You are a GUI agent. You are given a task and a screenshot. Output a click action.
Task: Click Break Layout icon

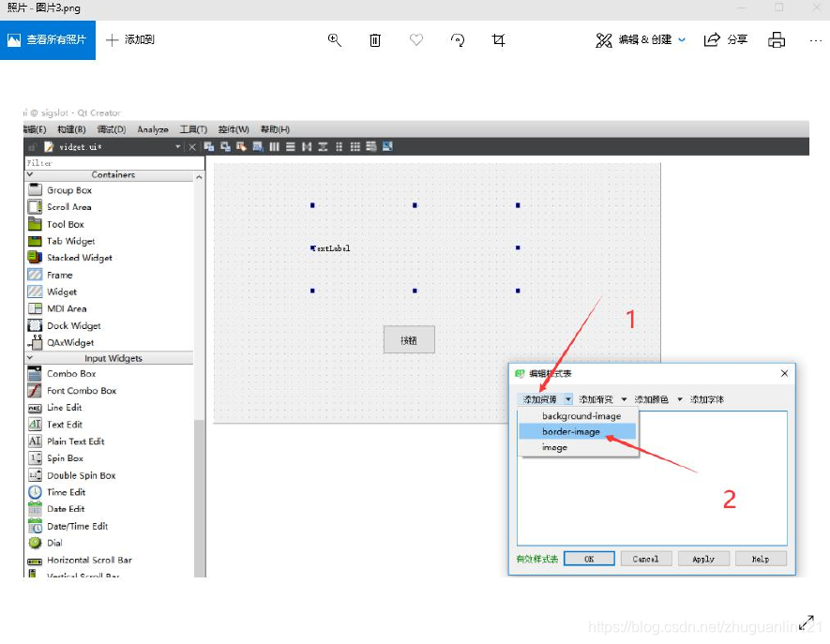(371, 146)
